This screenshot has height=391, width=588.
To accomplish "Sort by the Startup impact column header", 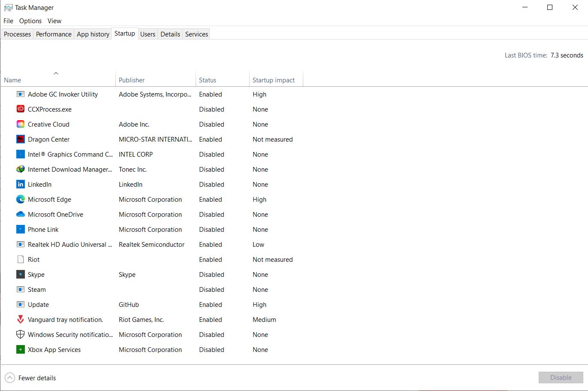I will pos(276,79).
